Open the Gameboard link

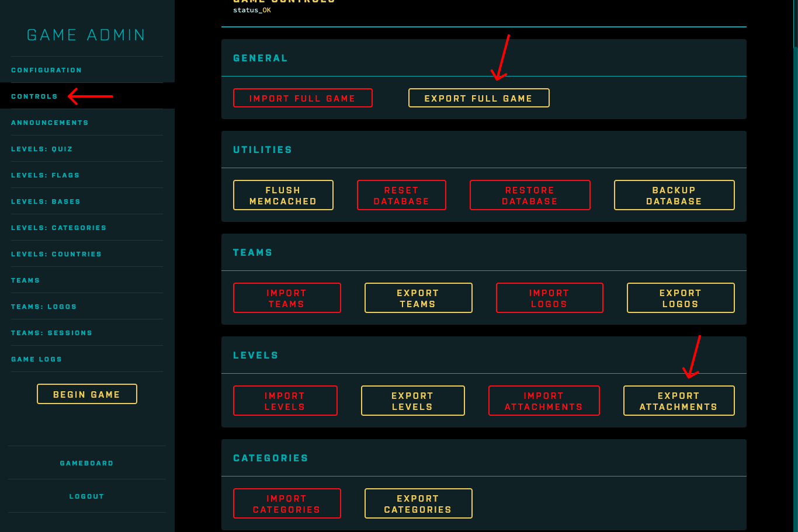point(86,463)
